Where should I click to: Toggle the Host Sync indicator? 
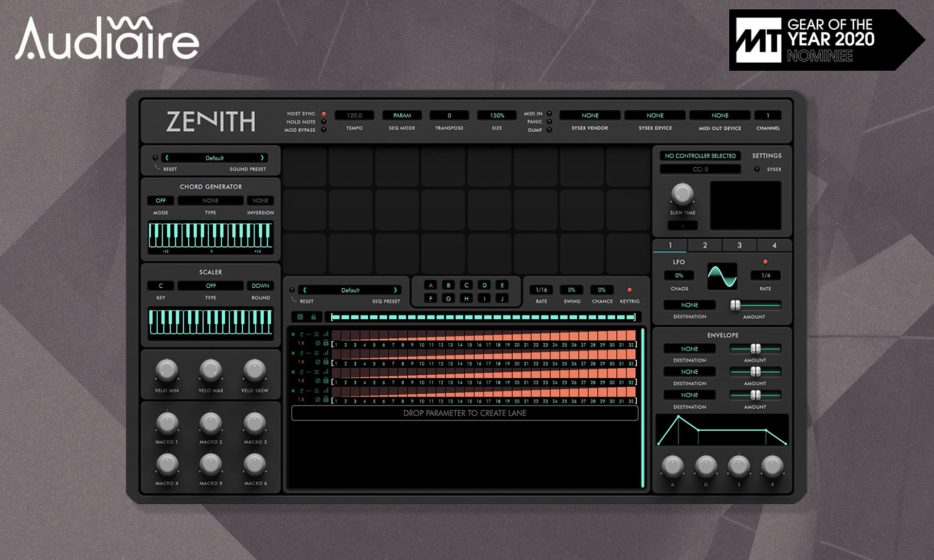(323, 114)
